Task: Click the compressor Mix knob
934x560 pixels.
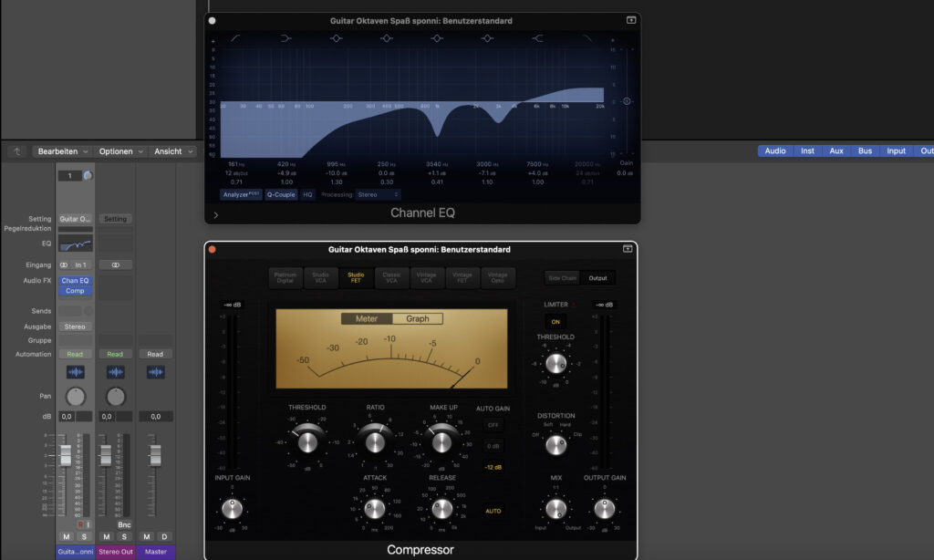Action: tap(556, 509)
